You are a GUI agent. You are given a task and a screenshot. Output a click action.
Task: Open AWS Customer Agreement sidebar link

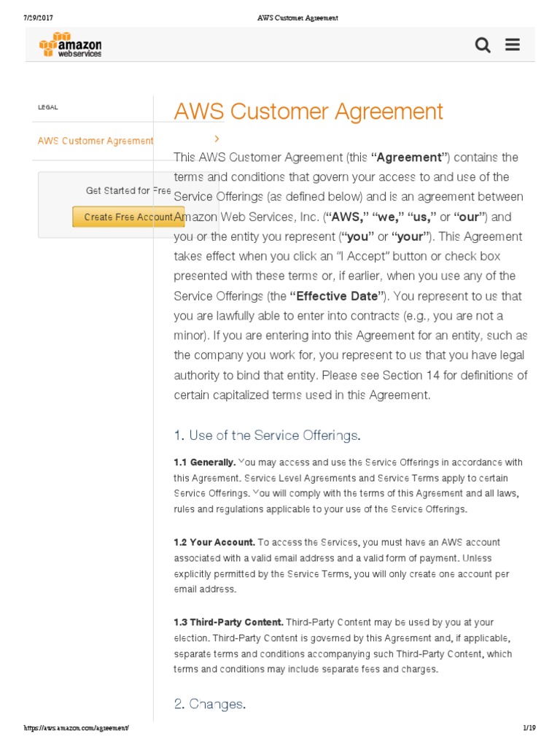tap(96, 141)
